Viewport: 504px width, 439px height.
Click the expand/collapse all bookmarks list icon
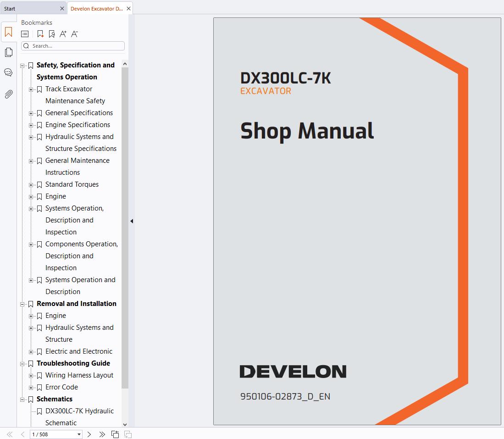[25, 34]
